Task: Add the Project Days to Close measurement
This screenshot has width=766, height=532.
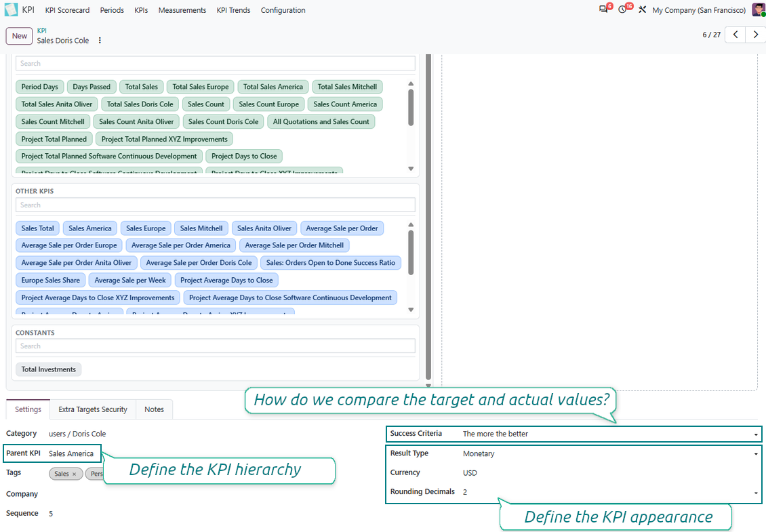Action: (244, 157)
